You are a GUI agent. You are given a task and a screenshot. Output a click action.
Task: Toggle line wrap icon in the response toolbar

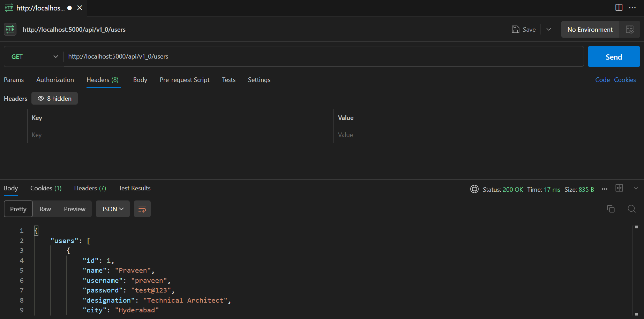click(142, 209)
